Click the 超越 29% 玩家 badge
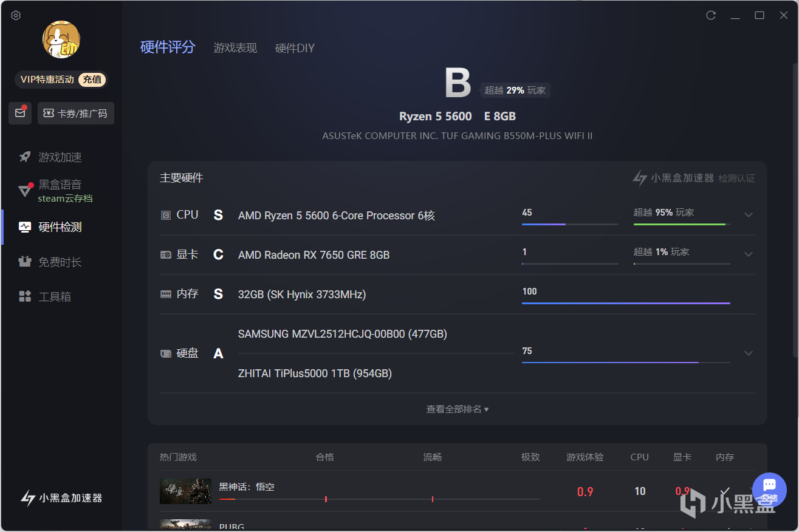 [515, 90]
